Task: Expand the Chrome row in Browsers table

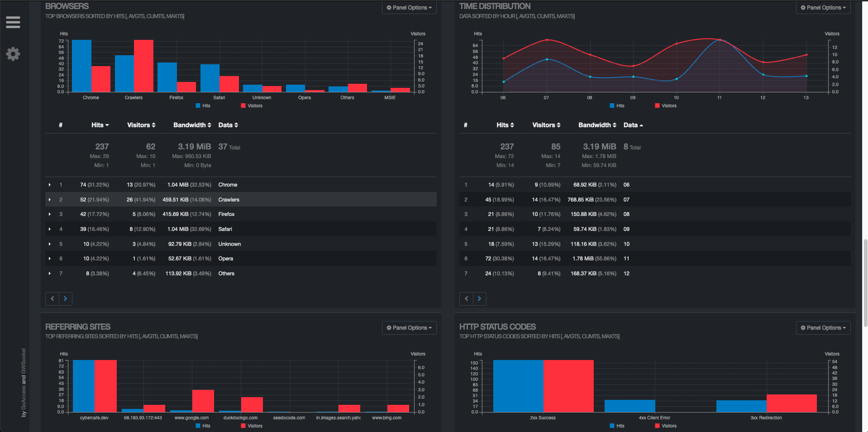Action: (x=49, y=185)
